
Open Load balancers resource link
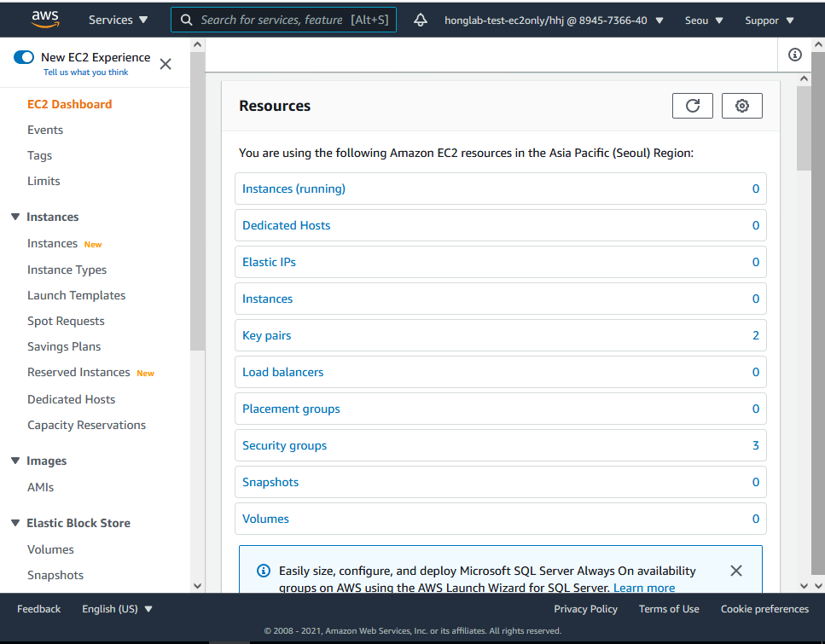(282, 372)
